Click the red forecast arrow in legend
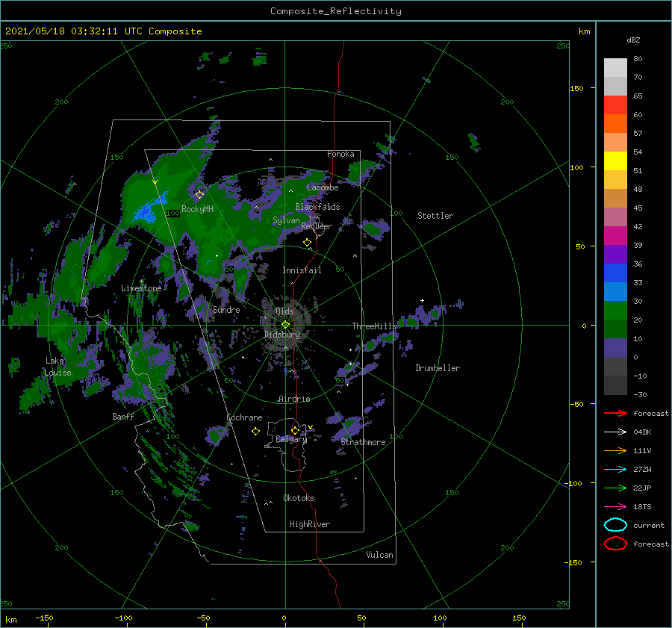The height and width of the screenshot is (628, 672). click(615, 413)
